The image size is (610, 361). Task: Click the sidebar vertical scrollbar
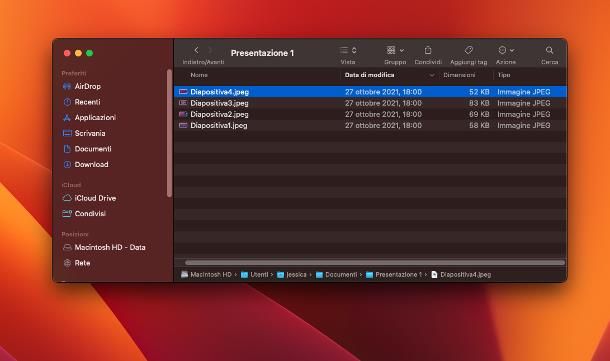tap(169, 133)
